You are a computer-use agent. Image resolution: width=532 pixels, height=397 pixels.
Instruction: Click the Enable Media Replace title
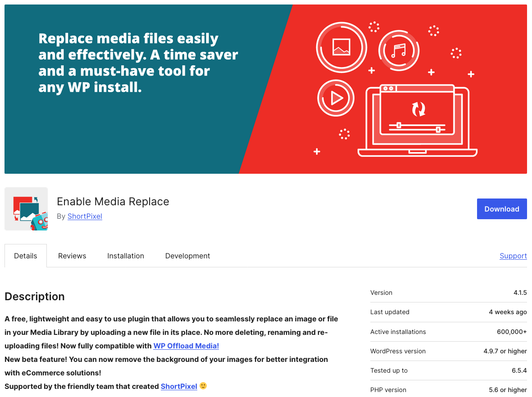[113, 201]
